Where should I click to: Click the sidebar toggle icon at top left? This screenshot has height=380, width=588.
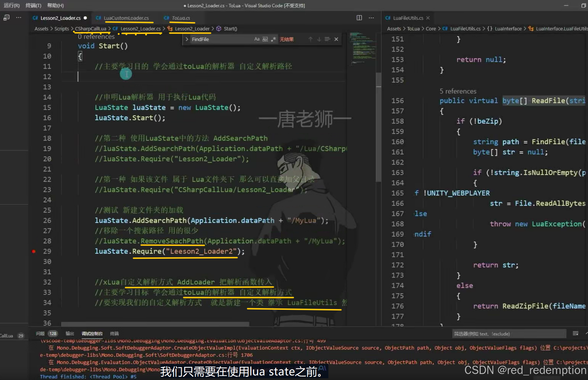(6, 18)
